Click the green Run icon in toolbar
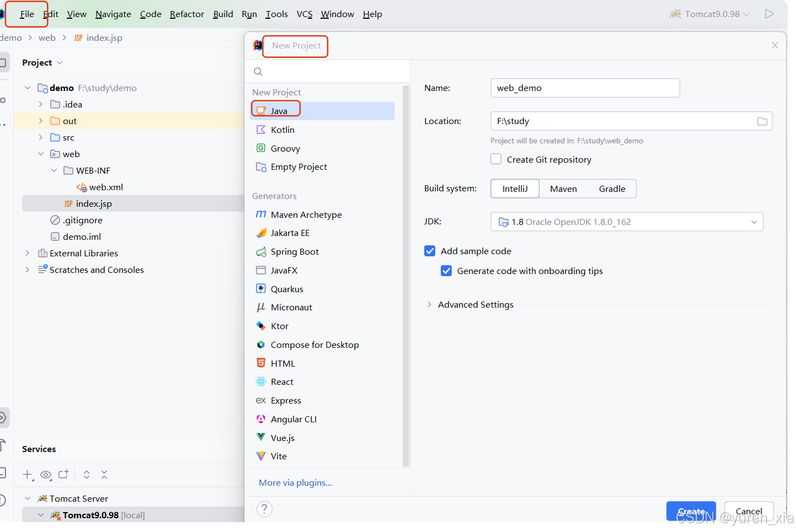This screenshot has height=532, width=796. [x=769, y=14]
